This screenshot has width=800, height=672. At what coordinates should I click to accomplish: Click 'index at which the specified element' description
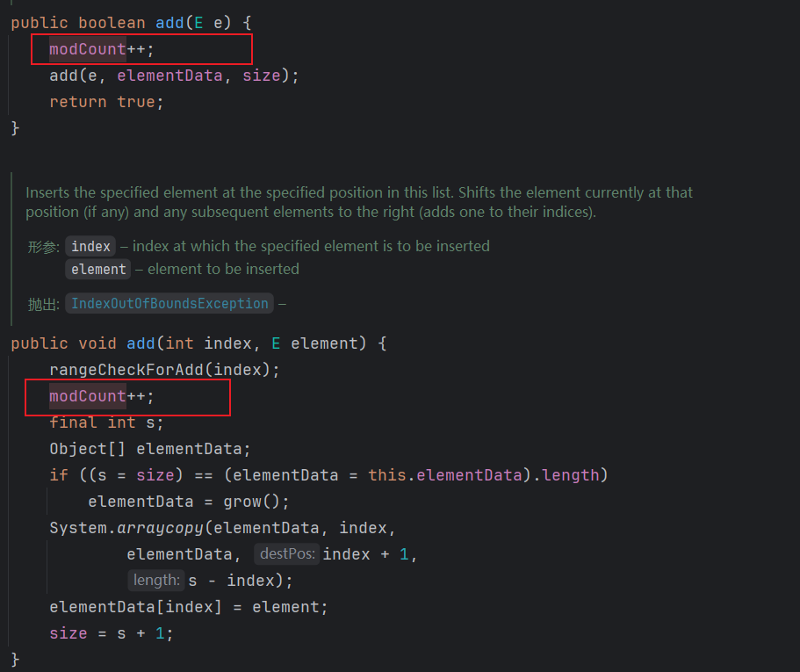tap(311, 247)
